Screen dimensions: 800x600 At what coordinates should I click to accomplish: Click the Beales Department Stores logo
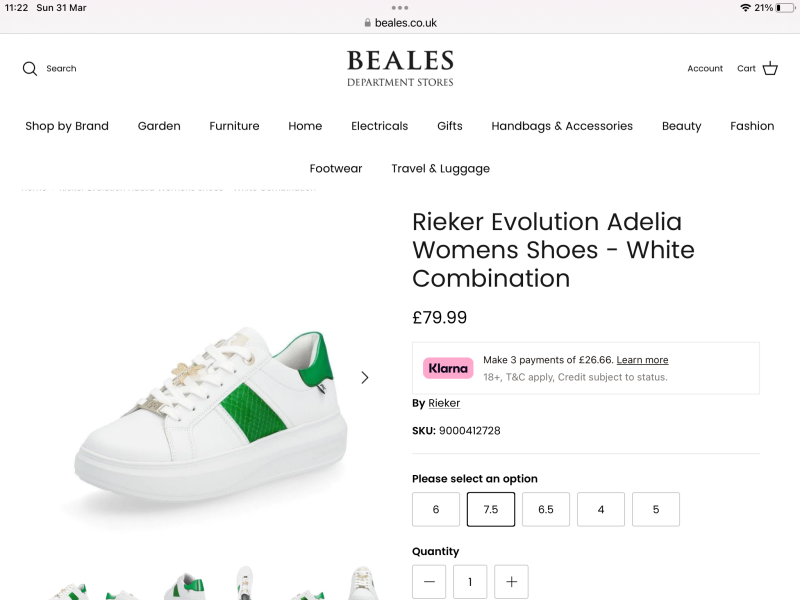tap(400, 68)
